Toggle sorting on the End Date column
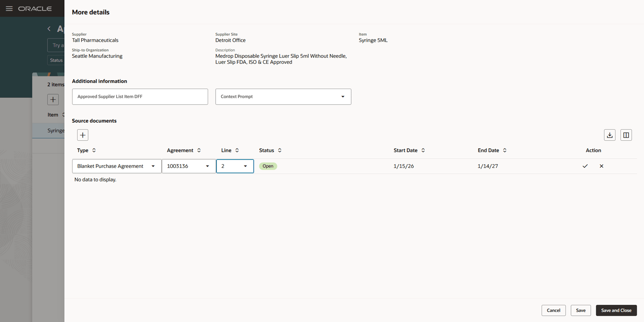Image resolution: width=644 pixels, height=322 pixels. point(504,150)
